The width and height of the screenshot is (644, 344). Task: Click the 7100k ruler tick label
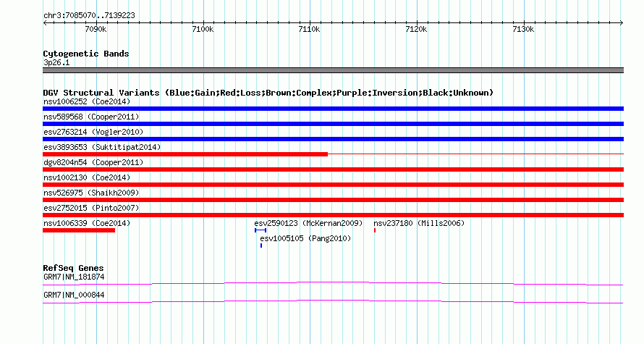coord(203,29)
